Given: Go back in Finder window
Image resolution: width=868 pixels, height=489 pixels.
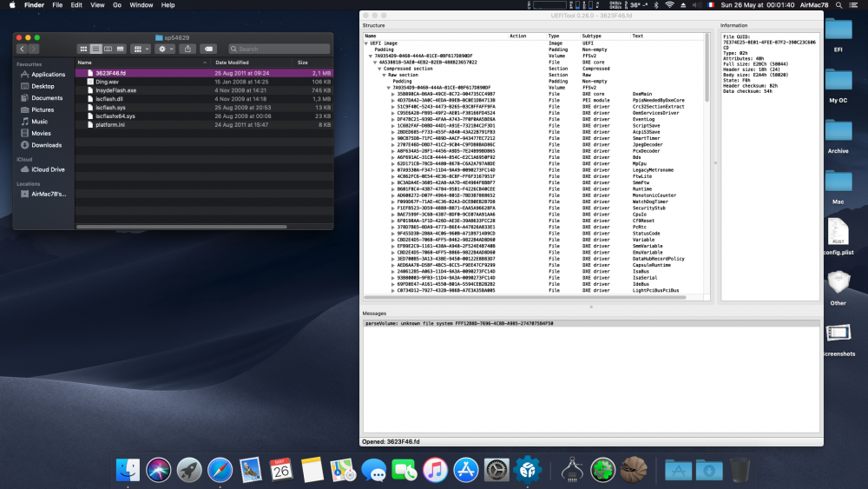Looking at the screenshot, I should (23, 49).
